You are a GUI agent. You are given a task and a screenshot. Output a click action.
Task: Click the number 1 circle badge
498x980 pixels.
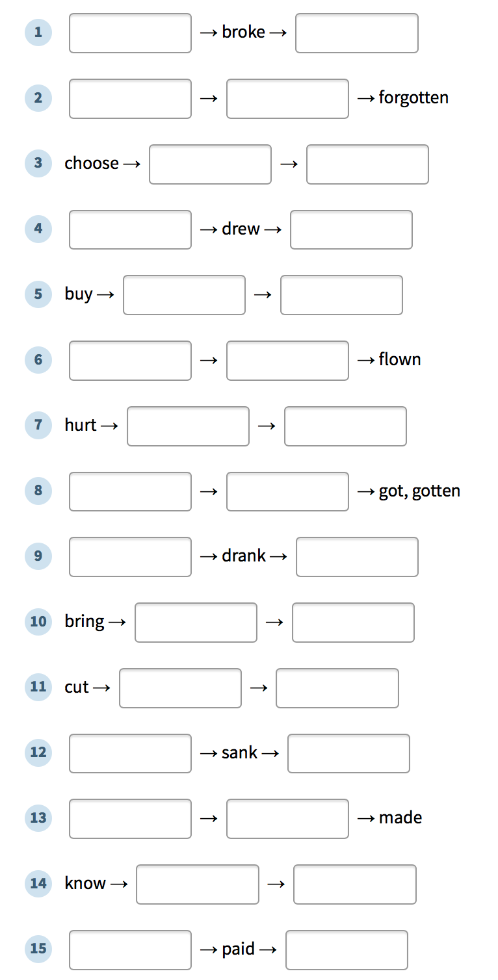point(38,32)
